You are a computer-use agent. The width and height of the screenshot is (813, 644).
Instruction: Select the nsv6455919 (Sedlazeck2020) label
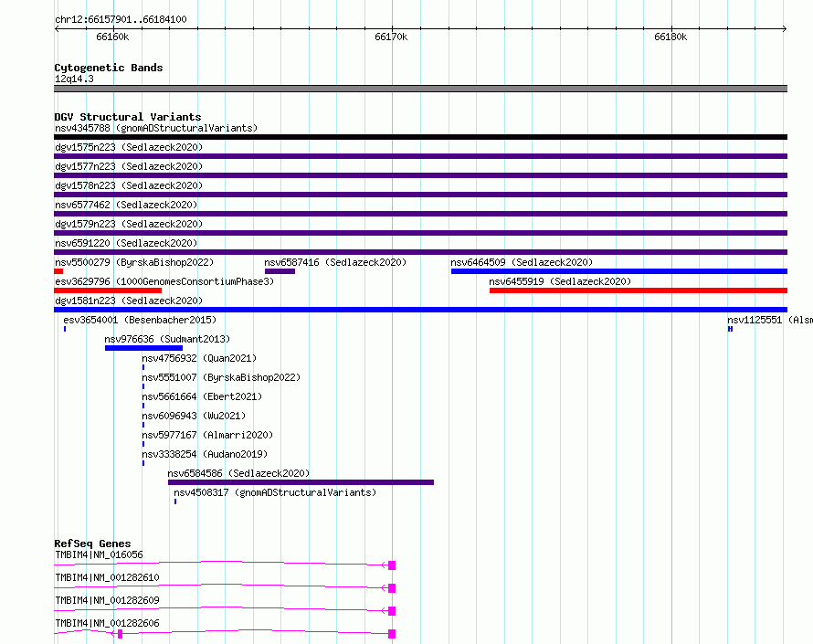point(560,281)
